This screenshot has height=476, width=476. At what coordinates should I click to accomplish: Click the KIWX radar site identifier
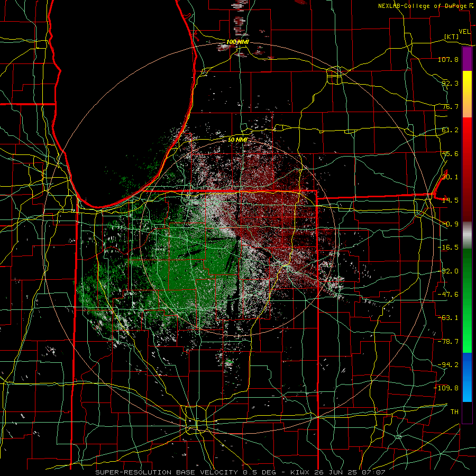300,472
